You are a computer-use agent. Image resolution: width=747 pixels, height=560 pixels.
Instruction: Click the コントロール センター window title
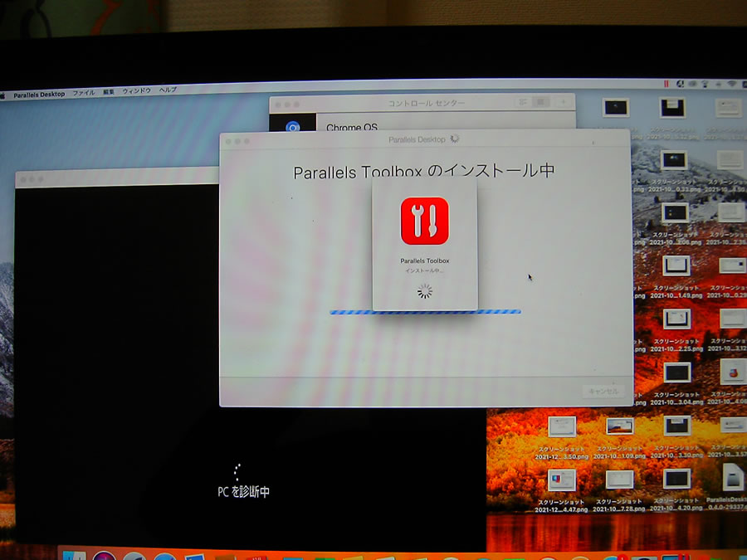click(x=427, y=103)
